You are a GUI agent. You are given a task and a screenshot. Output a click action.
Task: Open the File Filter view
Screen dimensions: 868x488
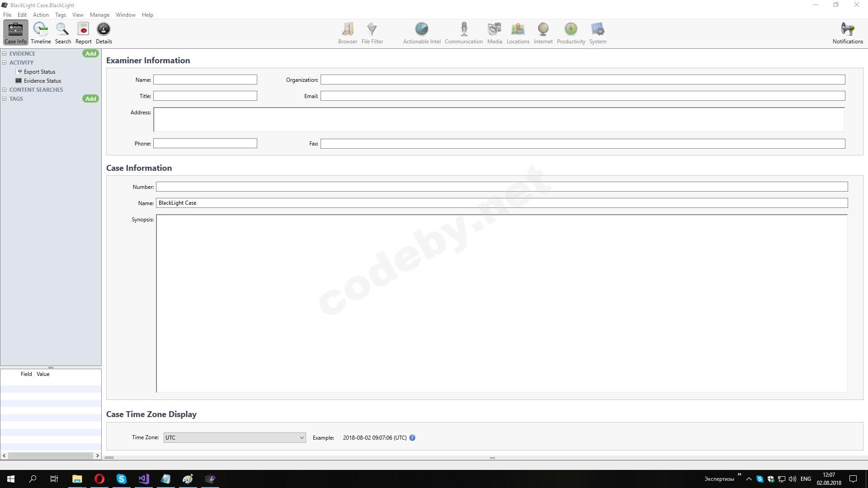point(372,33)
